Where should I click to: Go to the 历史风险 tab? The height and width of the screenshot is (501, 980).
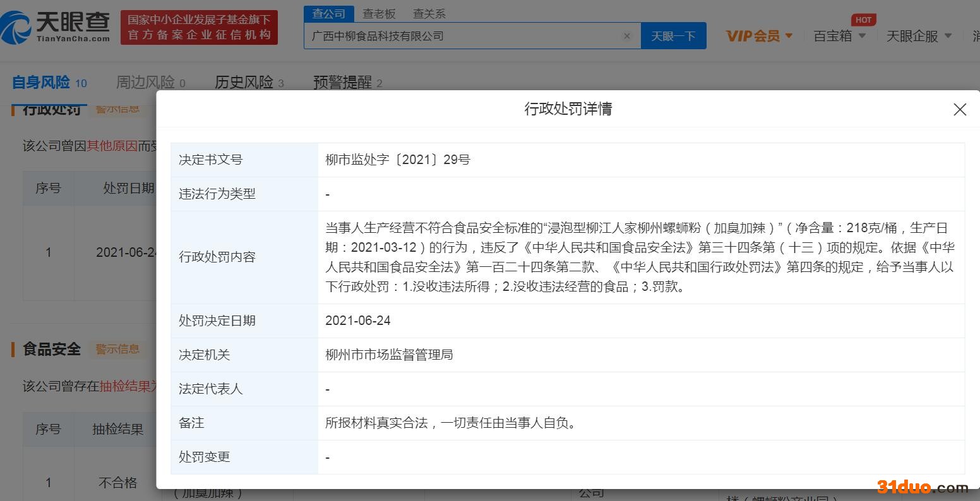coord(244,82)
